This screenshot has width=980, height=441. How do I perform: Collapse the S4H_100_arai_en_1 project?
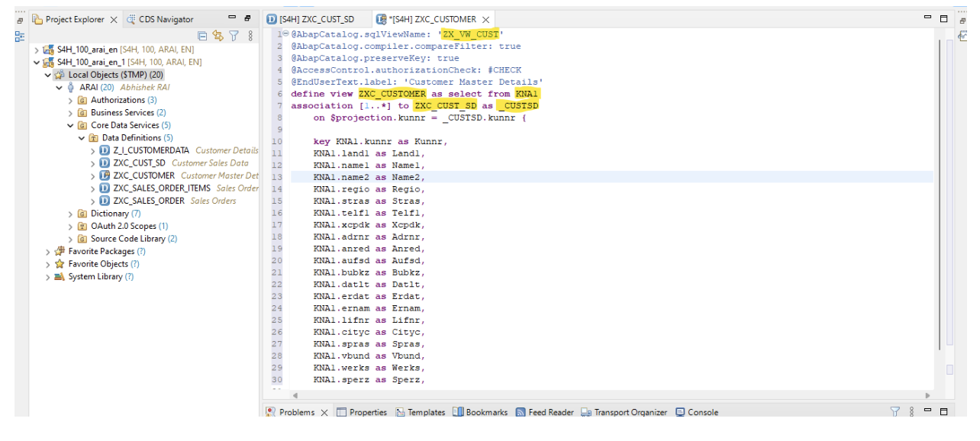coord(37,62)
